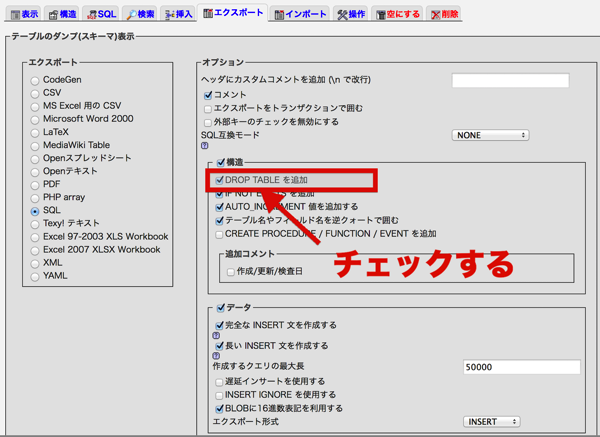The width and height of the screenshot is (600, 437).
Task: Enable CREATE PROCEDURE / FUNCTION / EVENT を追加
Action: pyautogui.click(x=219, y=234)
